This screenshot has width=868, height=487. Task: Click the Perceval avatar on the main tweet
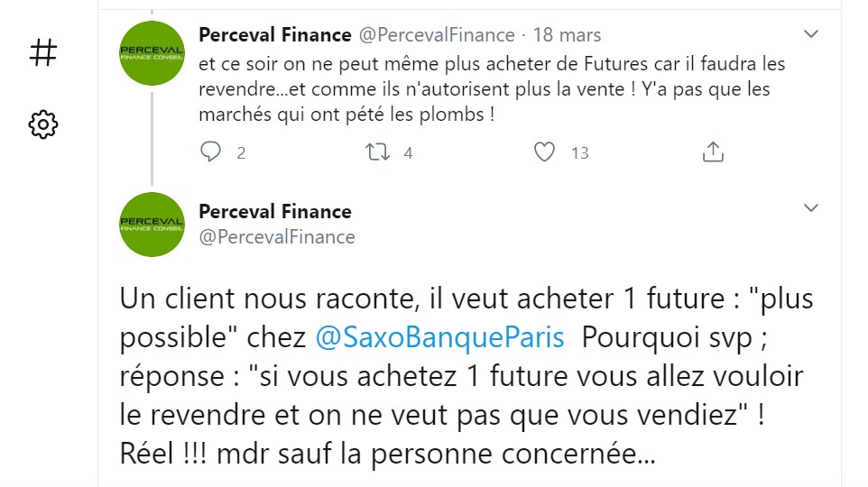pyautogui.click(x=152, y=225)
